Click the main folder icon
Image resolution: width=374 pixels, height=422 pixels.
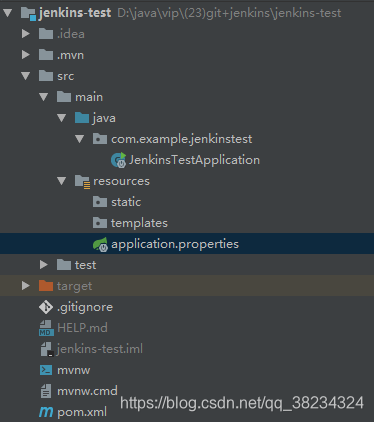point(64,97)
